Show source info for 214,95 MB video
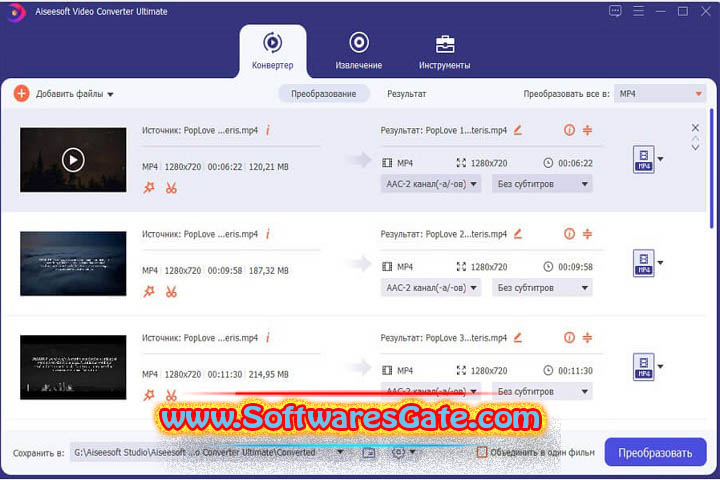This screenshot has width=720, height=480. click(x=268, y=338)
